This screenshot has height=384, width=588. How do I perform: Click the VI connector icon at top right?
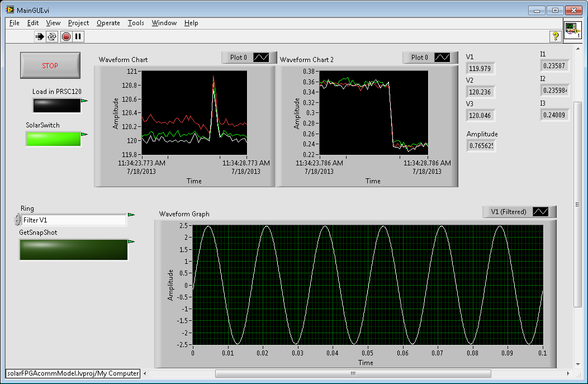click(572, 30)
